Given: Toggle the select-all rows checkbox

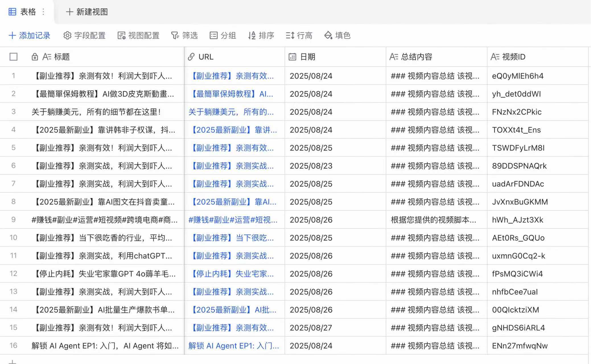Looking at the screenshot, I should pyautogui.click(x=13, y=57).
